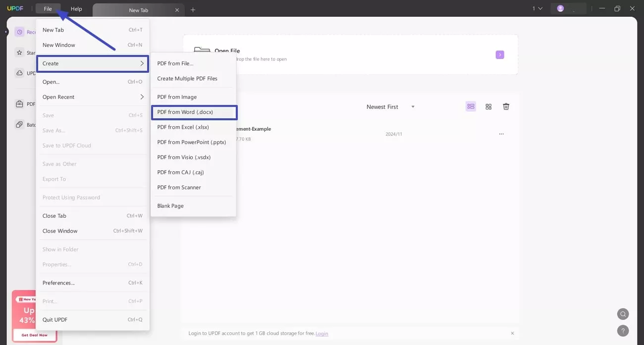Select the New Tab tab
644x345 pixels.
(138, 10)
